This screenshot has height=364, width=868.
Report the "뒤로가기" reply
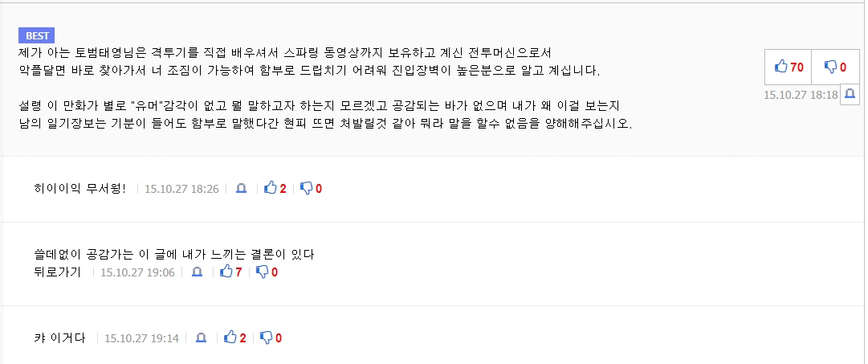tap(196, 272)
